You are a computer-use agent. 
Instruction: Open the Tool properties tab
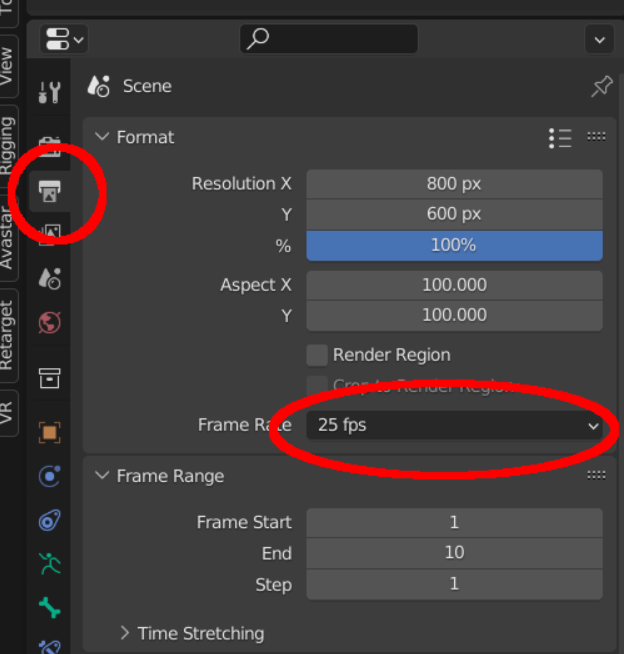50,91
